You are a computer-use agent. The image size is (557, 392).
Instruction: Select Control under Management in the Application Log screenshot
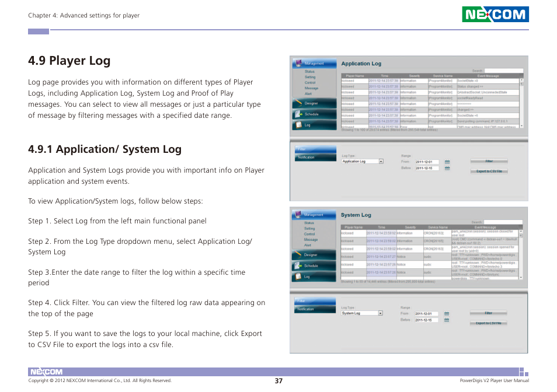click(x=310, y=82)
